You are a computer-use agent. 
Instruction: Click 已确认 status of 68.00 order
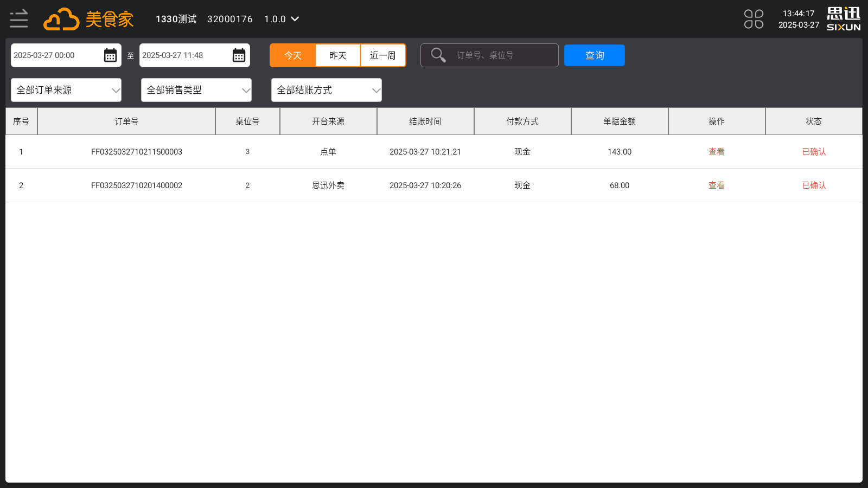[x=814, y=185]
